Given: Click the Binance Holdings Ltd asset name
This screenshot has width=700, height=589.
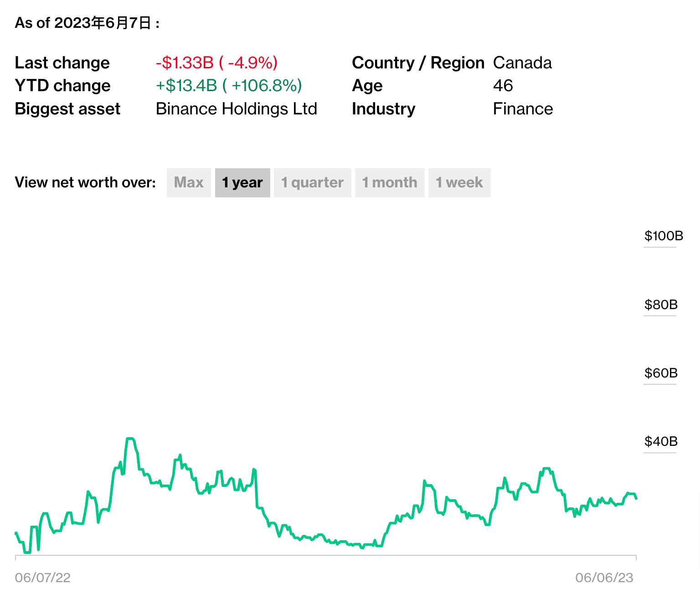Looking at the screenshot, I should pos(236,109).
